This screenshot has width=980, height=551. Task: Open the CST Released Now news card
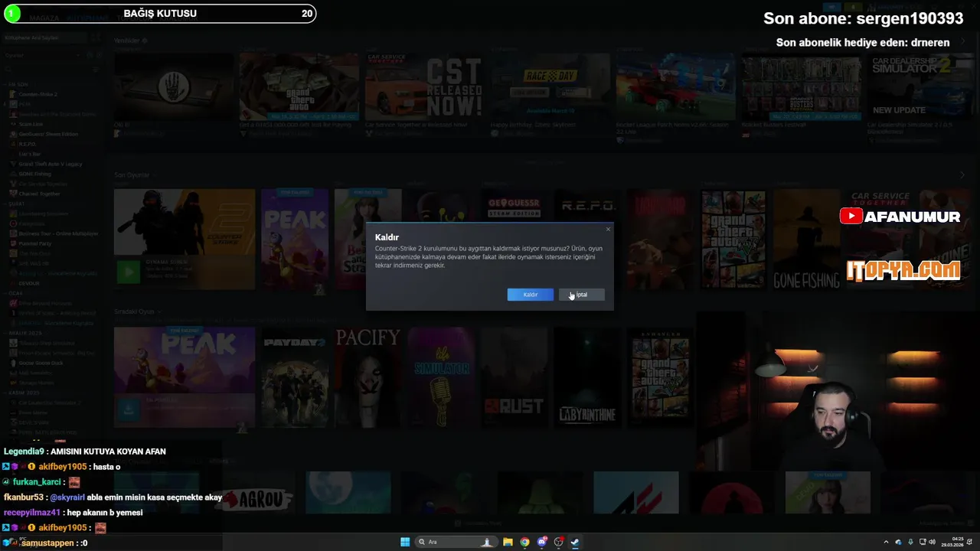click(423, 86)
